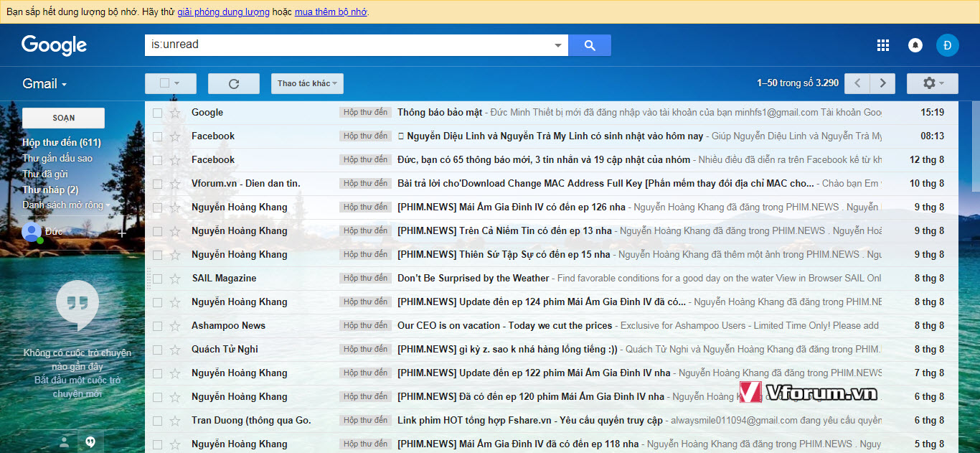980x453 pixels.
Task: Go to the newer page arrow
Action: [857, 83]
